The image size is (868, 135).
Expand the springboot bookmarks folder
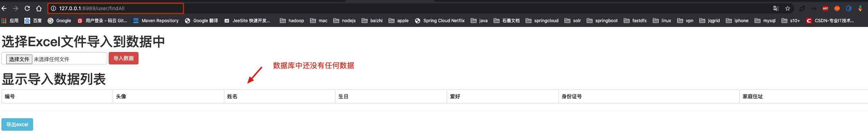602,21
